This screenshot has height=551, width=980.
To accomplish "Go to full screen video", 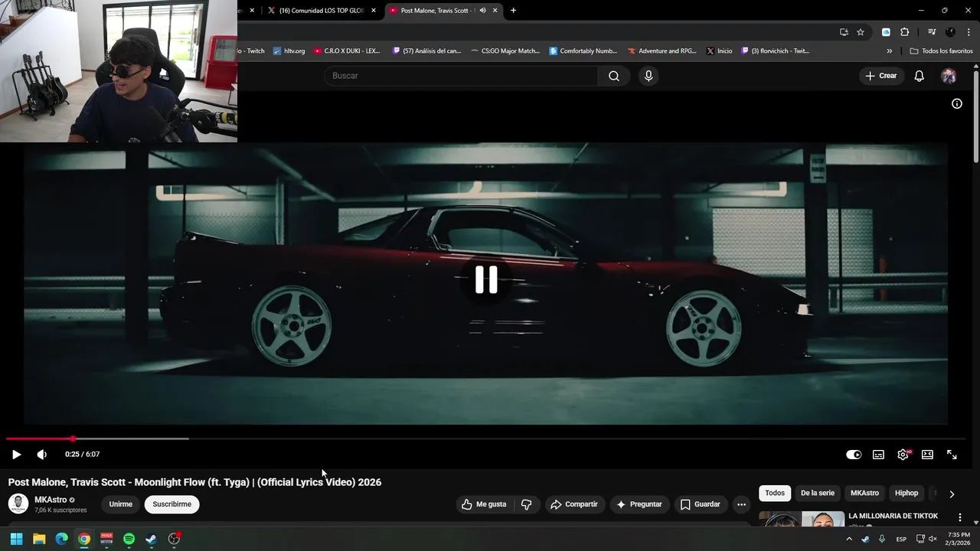I will [x=952, y=455].
